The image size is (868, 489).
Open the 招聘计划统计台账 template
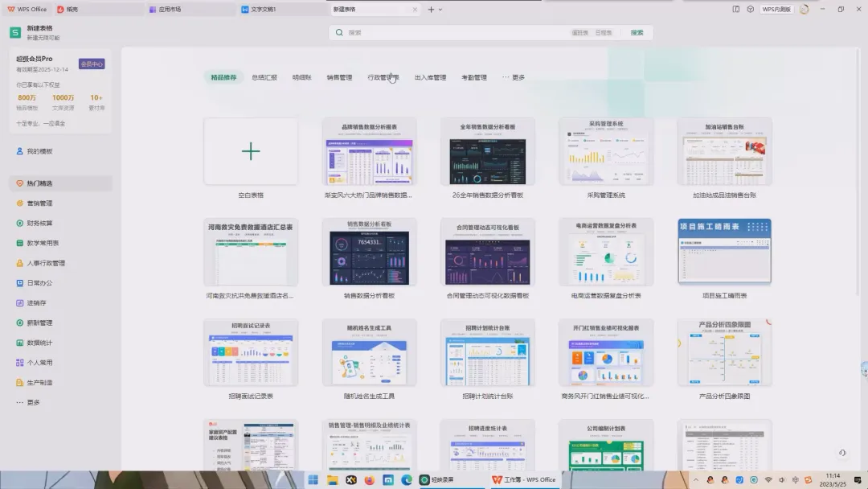point(488,353)
